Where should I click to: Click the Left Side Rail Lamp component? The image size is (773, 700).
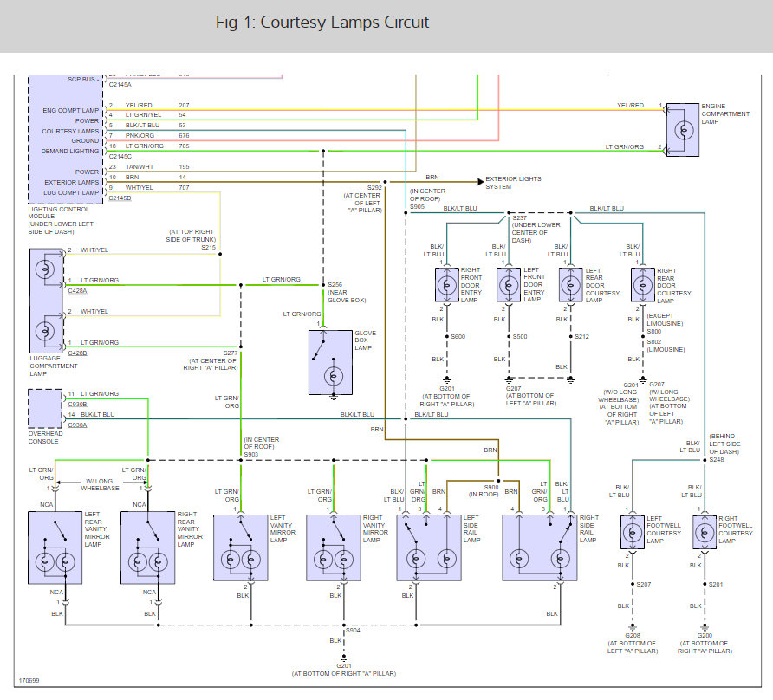(x=429, y=548)
